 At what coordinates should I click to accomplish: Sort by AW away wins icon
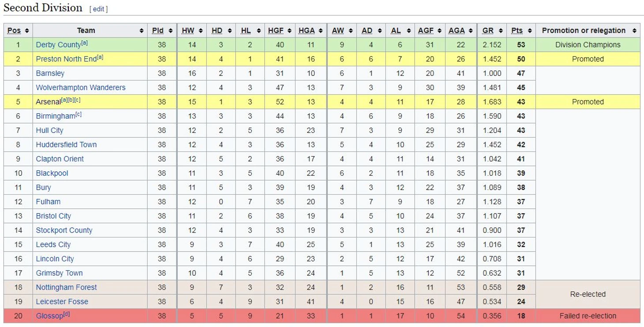[x=350, y=31]
